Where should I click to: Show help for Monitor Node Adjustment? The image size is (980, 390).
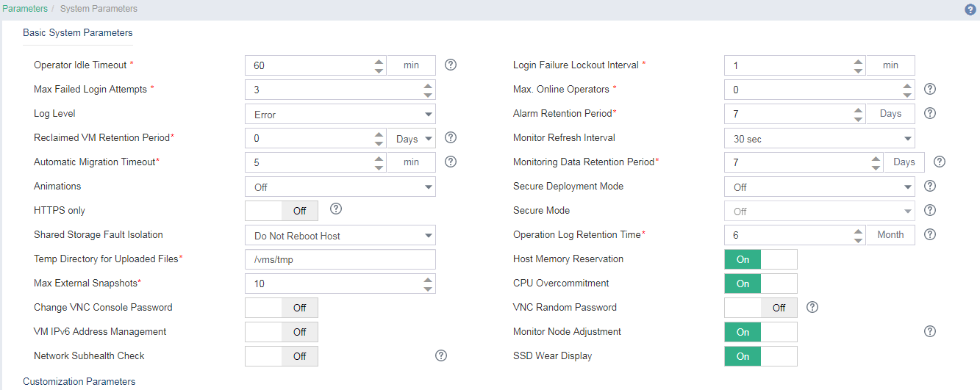pos(929,331)
